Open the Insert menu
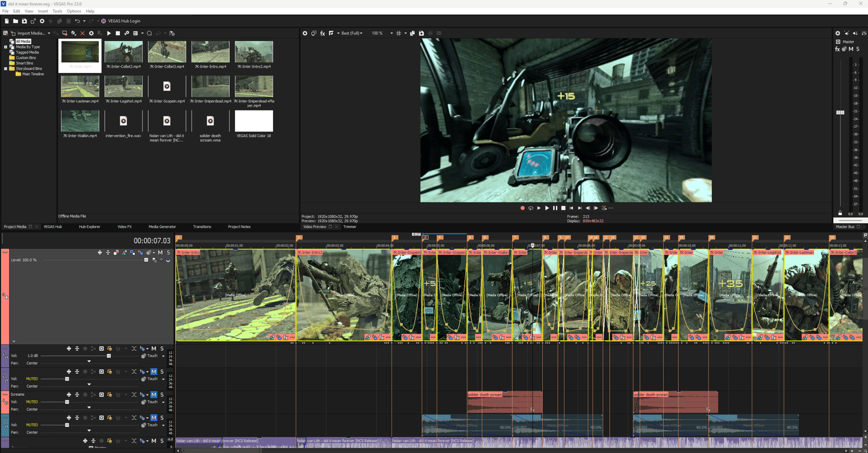The image size is (868, 453). (43, 11)
